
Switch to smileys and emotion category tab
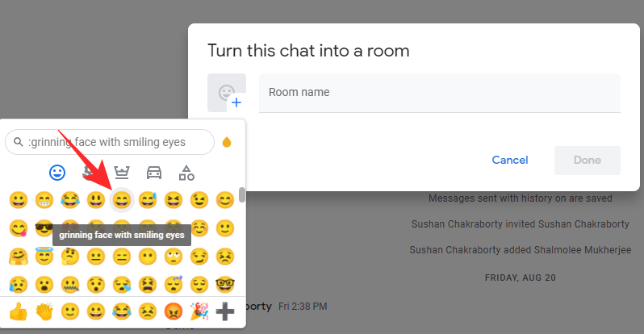pos(57,172)
